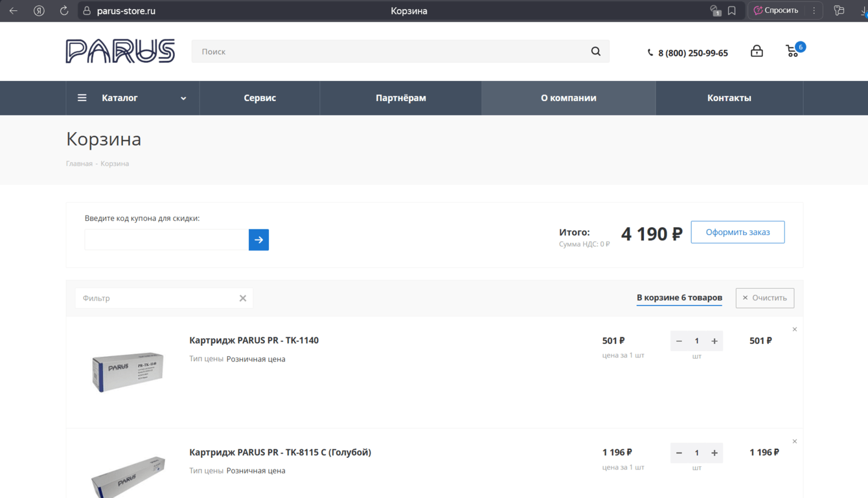Apply coupon with the arrow button
This screenshot has height=498, width=868.
click(258, 240)
